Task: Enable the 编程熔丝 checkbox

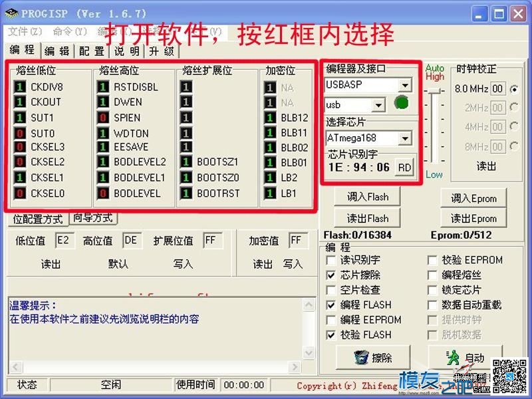Action: tap(432, 275)
